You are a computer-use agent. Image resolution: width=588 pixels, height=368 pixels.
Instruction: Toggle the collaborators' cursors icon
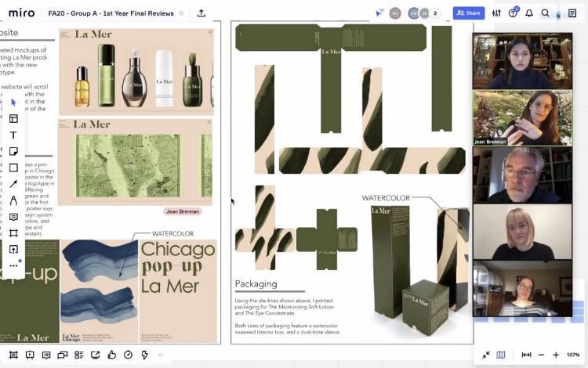[379, 13]
